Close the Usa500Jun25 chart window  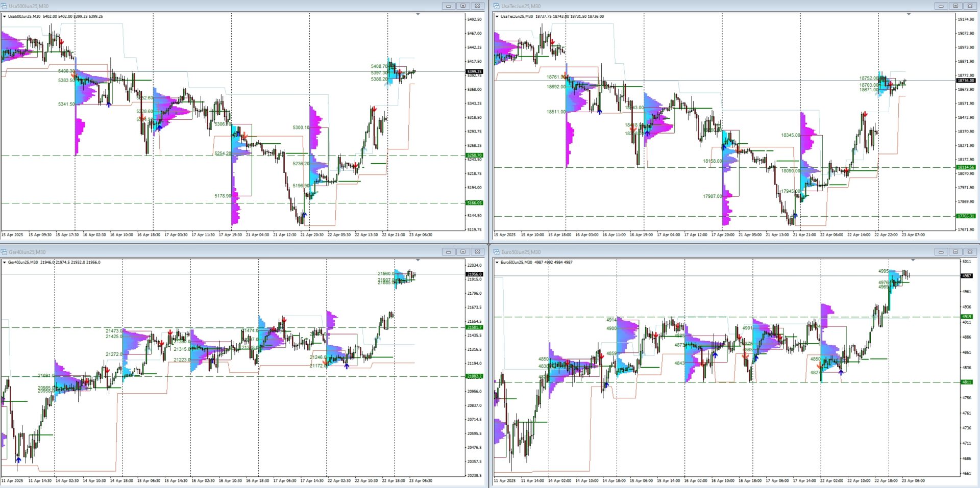477,6
